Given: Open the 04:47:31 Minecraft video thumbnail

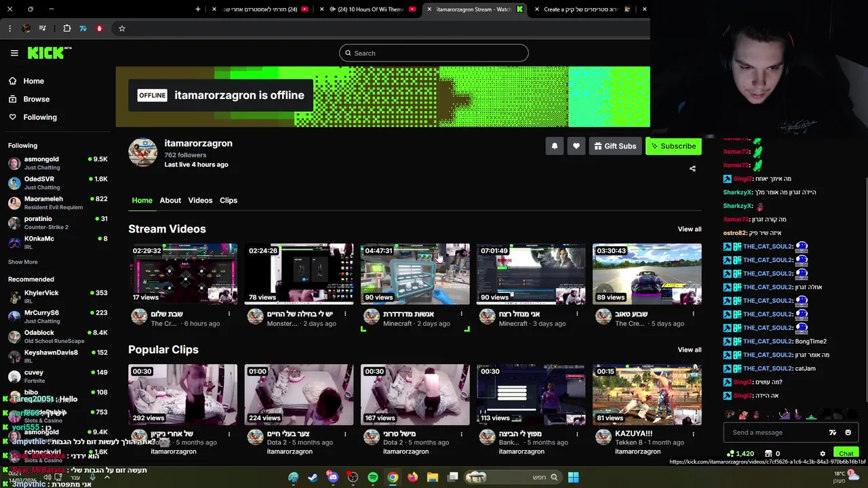Looking at the screenshot, I should click(x=415, y=274).
